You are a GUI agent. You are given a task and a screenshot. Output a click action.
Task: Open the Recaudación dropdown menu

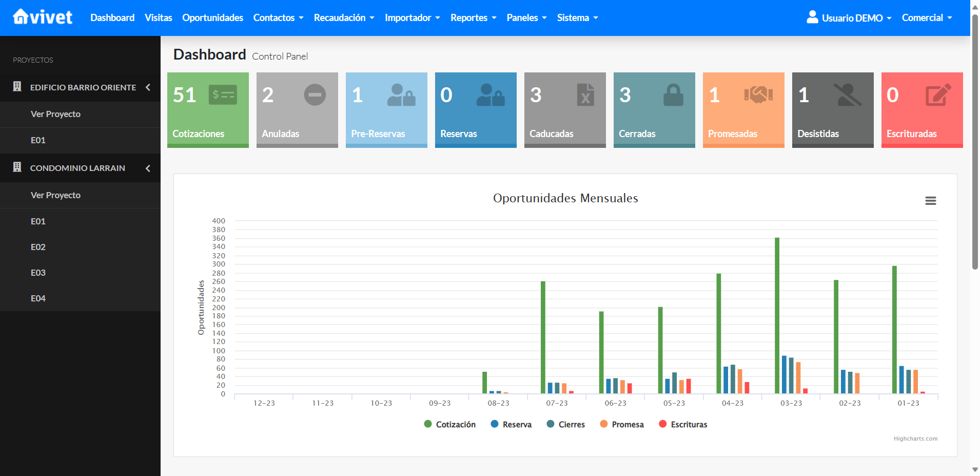coord(343,17)
